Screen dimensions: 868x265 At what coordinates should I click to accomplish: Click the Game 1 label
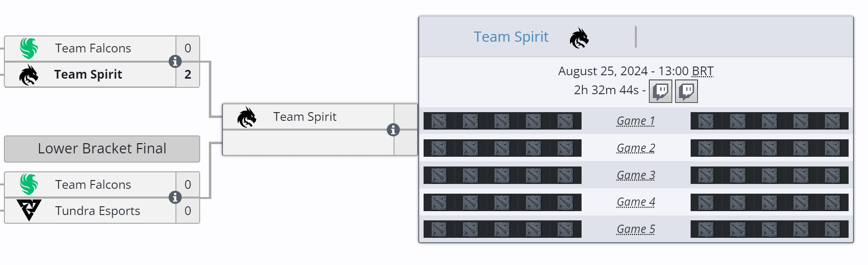635,121
